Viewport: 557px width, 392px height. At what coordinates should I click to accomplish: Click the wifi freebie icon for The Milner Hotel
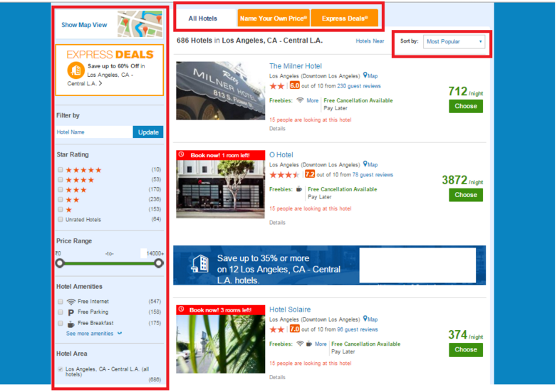point(300,100)
